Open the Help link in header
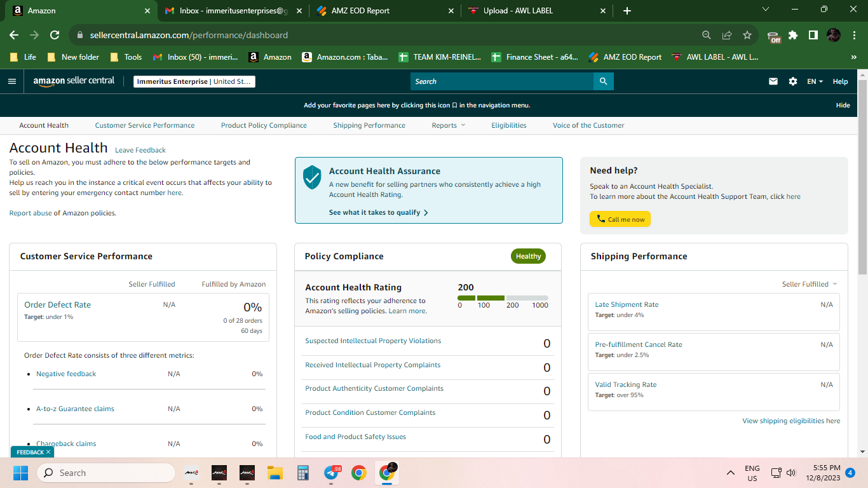The width and height of the screenshot is (868, 488). (840, 81)
